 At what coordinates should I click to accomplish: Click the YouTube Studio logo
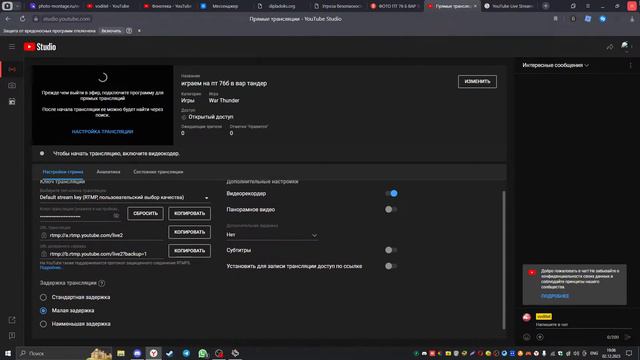[x=40, y=47]
